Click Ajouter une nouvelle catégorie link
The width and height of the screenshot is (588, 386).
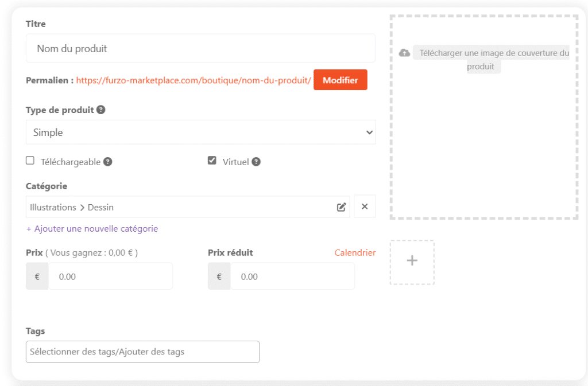tap(92, 228)
